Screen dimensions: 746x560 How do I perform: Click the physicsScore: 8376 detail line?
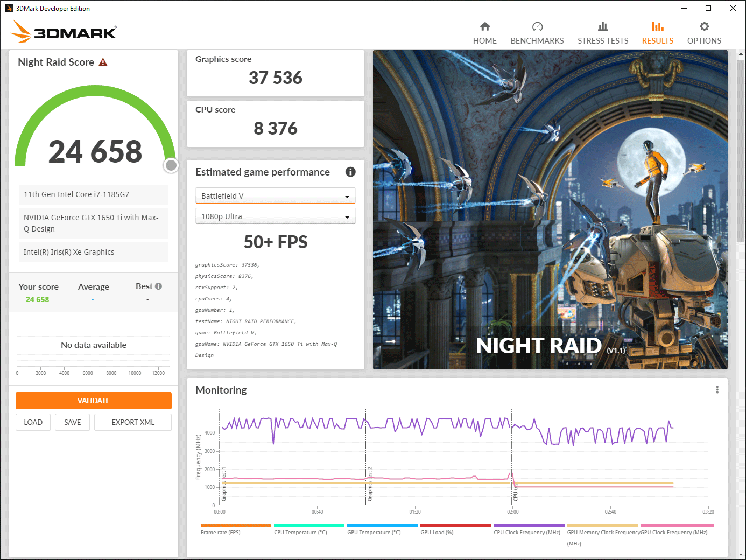click(224, 276)
